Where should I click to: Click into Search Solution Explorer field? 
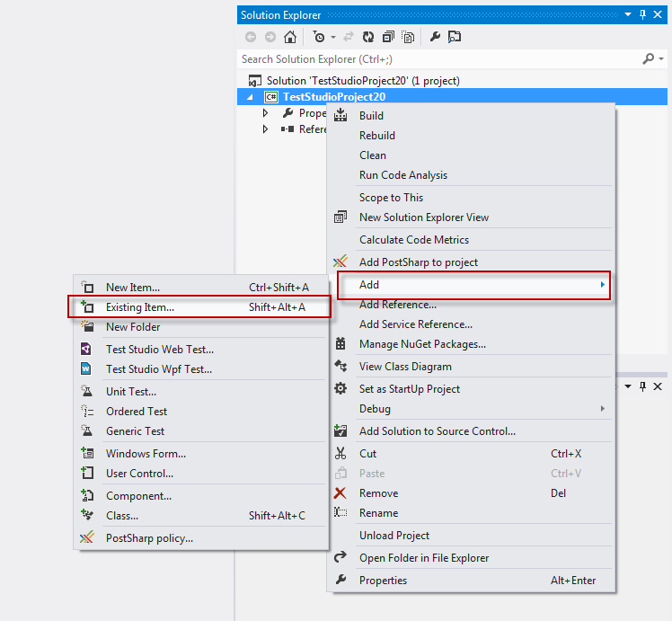tap(439, 59)
